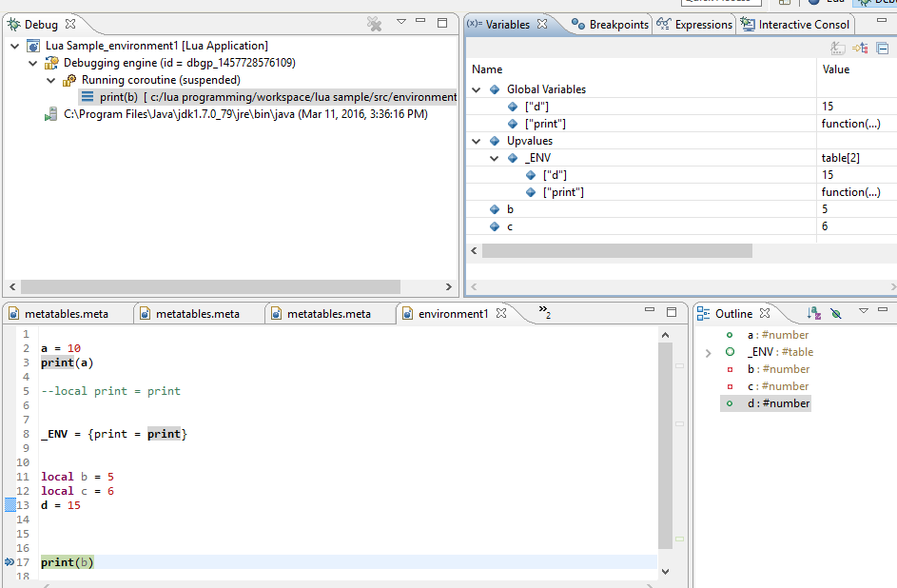897x588 pixels.
Task: Select a : #number in Outline
Action: coord(777,335)
